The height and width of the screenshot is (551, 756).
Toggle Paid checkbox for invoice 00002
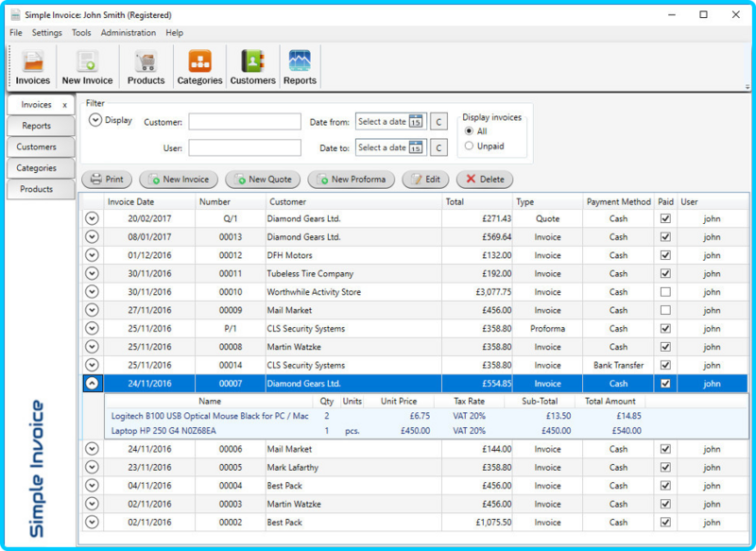click(x=665, y=522)
